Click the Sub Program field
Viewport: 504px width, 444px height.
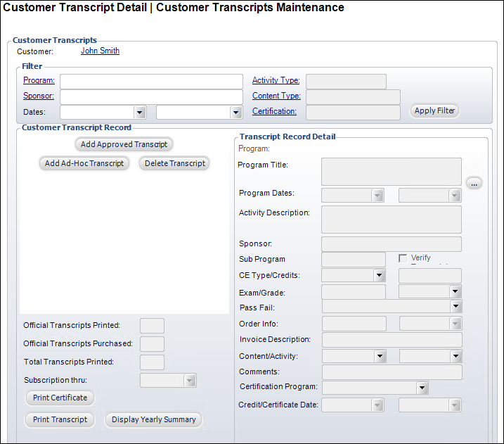(x=354, y=260)
